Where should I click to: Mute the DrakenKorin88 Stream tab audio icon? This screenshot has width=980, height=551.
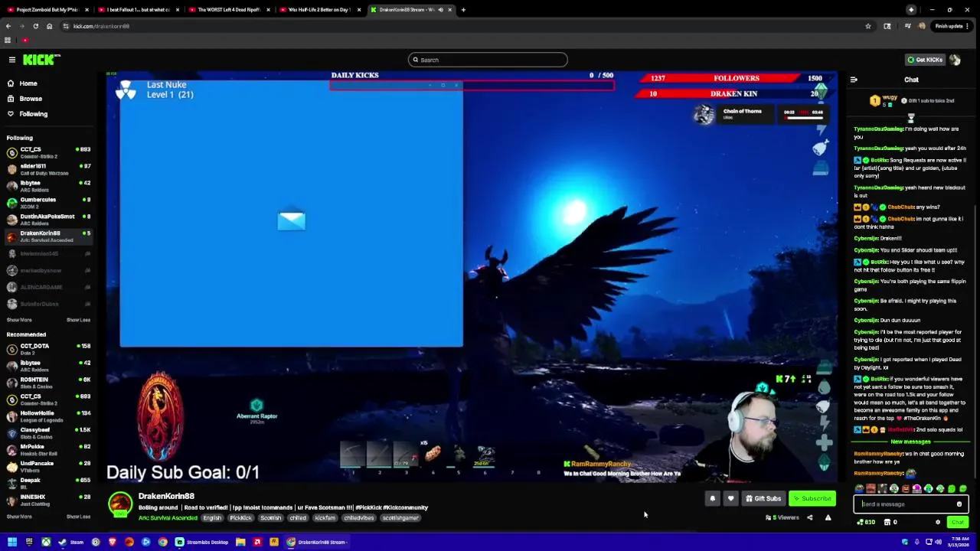tap(440, 10)
